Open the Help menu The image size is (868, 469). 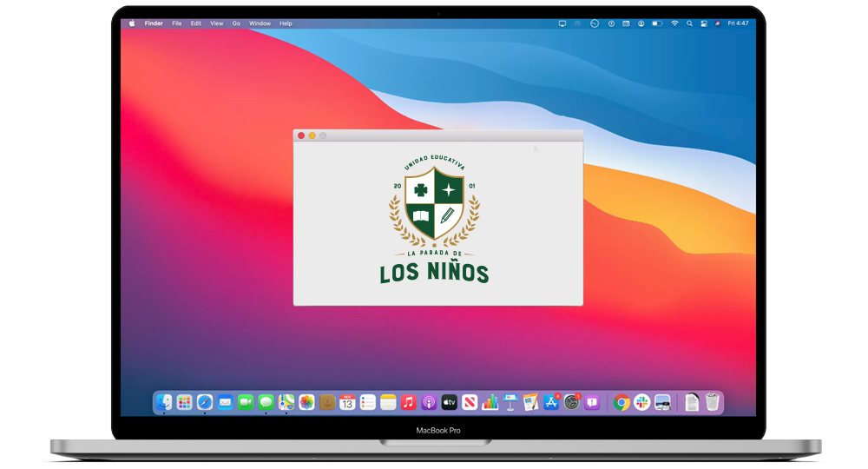click(x=286, y=23)
